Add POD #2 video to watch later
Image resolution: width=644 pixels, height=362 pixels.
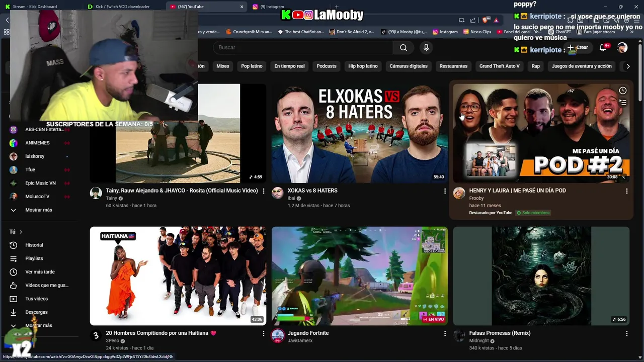click(623, 90)
